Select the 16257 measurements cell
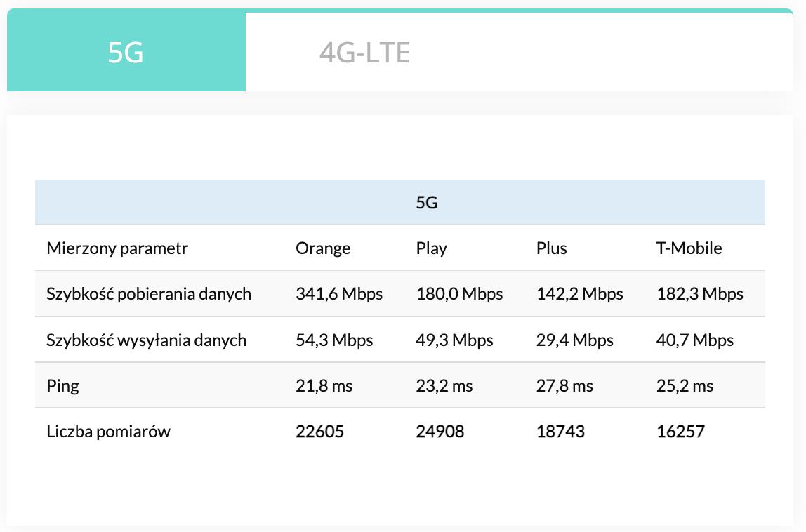Image resolution: width=806 pixels, height=532 pixels. click(680, 432)
